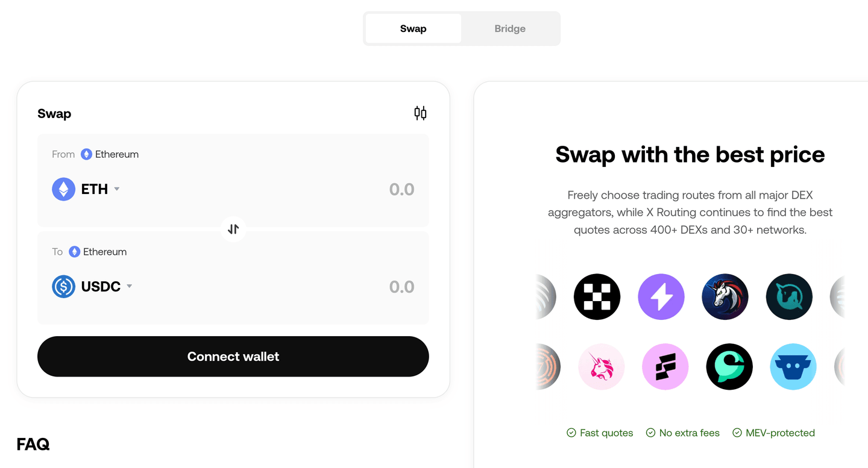Click the purple lightning bolt aggregator logo
This screenshot has height=468, width=868.
[x=661, y=296]
